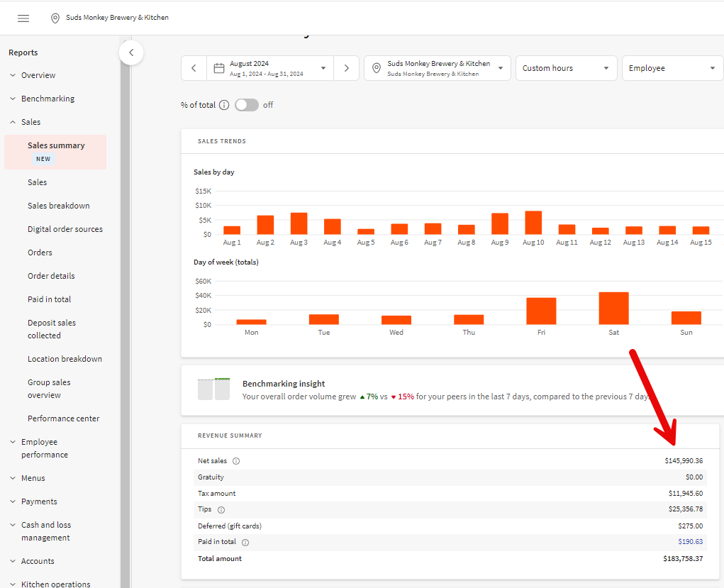Go to next month with right arrow
Image resolution: width=724 pixels, height=588 pixels.
(346, 68)
